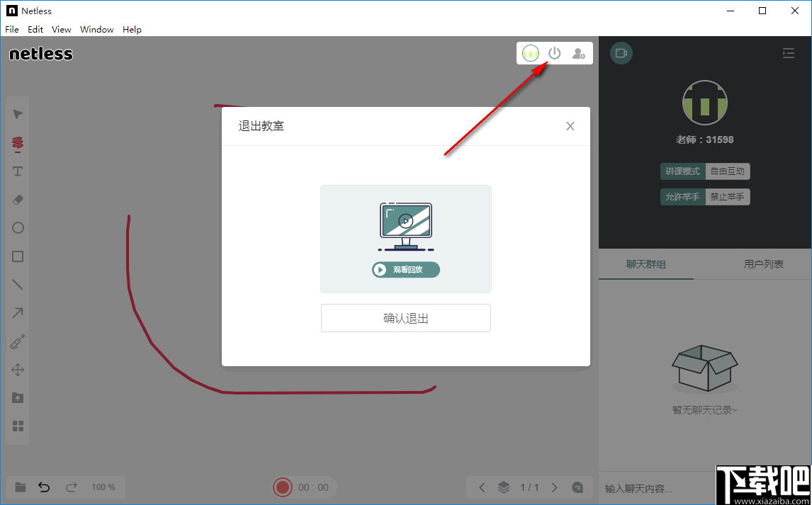Viewport: 812px width, 505px height.
Task: Activate the Eraser tool
Action: point(18,200)
